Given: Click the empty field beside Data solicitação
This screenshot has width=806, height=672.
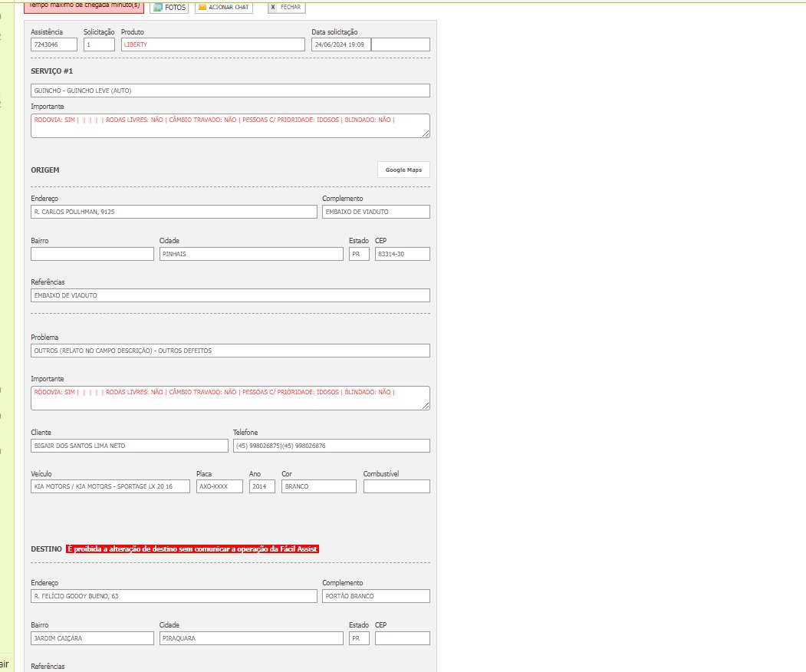Looking at the screenshot, I should click(x=400, y=44).
